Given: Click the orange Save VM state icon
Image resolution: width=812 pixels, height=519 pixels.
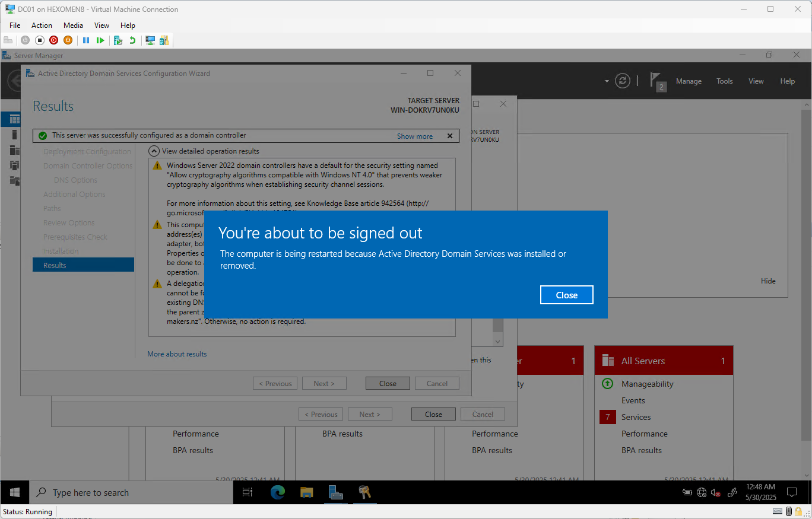Looking at the screenshot, I should click(x=68, y=40).
